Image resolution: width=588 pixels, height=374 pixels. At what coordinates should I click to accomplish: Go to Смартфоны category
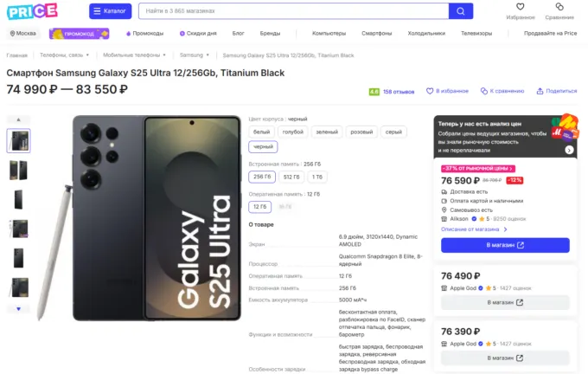pos(376,33)
